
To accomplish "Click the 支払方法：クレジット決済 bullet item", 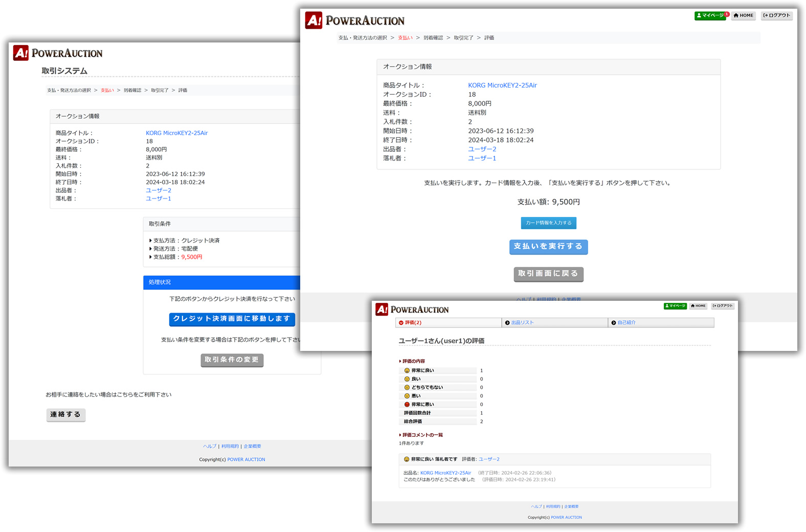I will [x=186, y=240].
